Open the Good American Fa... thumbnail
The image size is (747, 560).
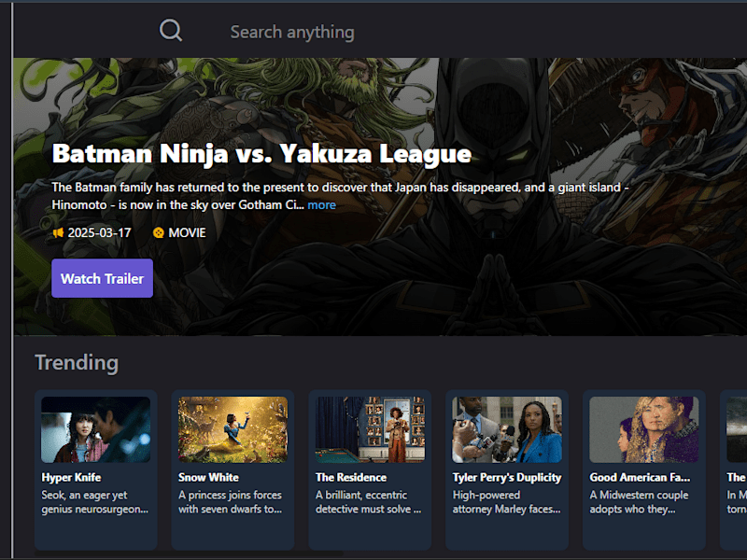click(644, 429)
